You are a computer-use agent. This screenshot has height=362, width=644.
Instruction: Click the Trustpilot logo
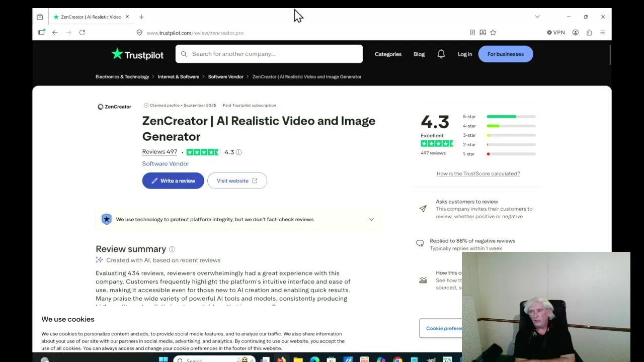[137, 54]
